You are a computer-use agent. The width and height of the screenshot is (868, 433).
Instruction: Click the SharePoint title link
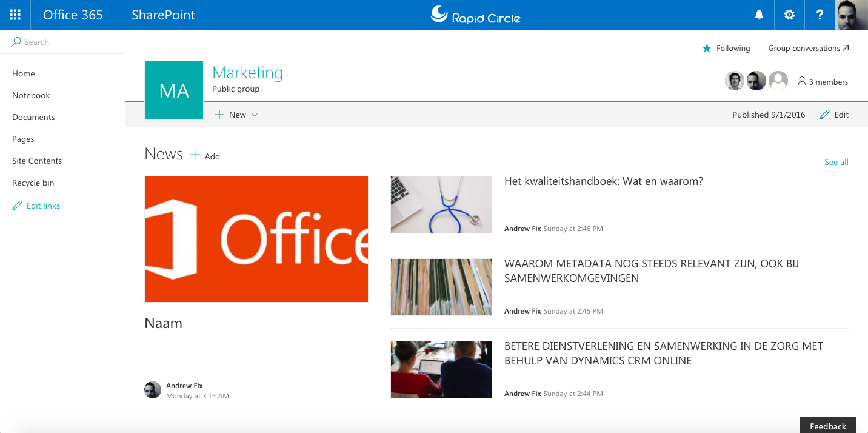coord(163,15)
